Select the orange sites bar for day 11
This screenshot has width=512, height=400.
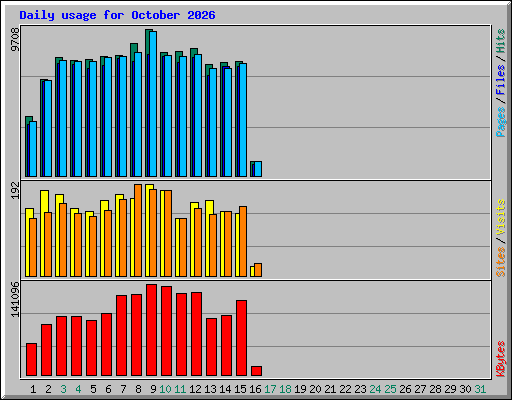click(x=183, y=247)
